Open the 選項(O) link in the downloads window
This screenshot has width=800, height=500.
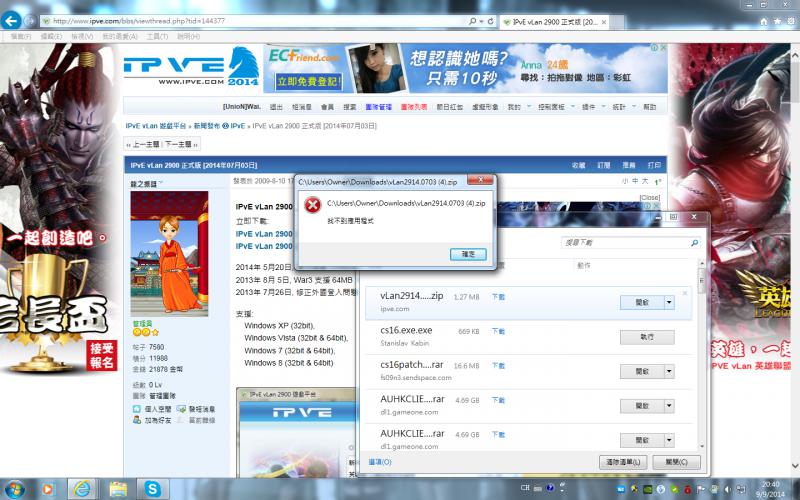(x=380, y=462)
